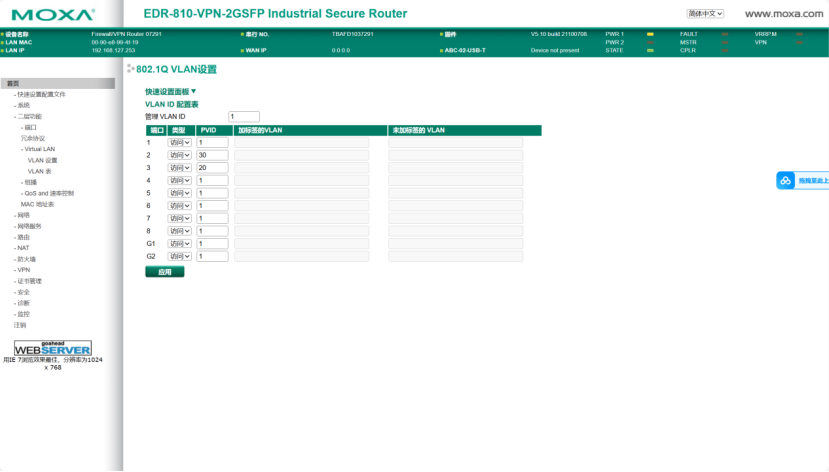Open port G2 type dropdown
Screen dimensions: 829x472
(180, 257)
